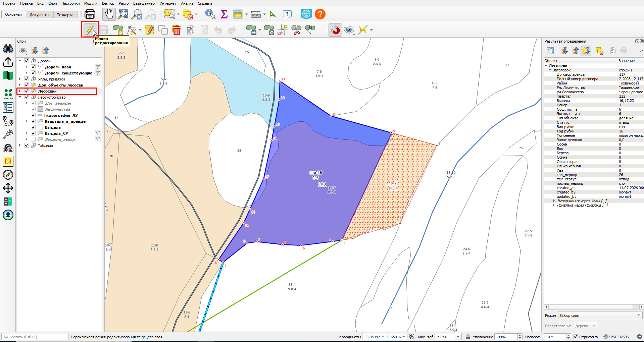644x342 pixels.
Task: Toggle the Отрисовка render checkbox
Action: (x=576, y=337)
